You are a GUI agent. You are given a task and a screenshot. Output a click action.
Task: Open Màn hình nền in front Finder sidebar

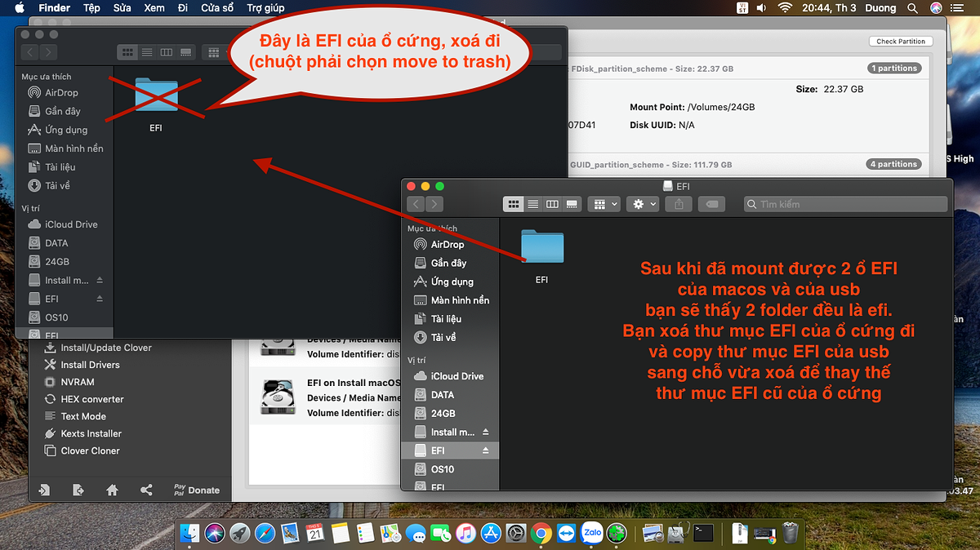[452, 300]
